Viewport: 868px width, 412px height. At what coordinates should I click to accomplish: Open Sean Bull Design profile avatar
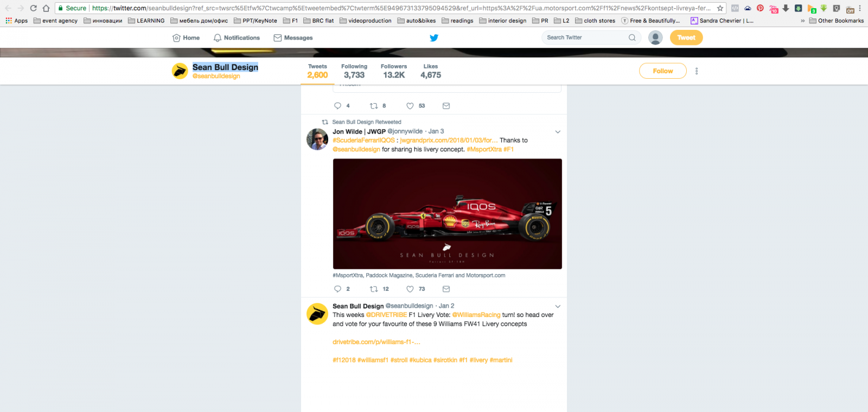(x=180, y=71)
